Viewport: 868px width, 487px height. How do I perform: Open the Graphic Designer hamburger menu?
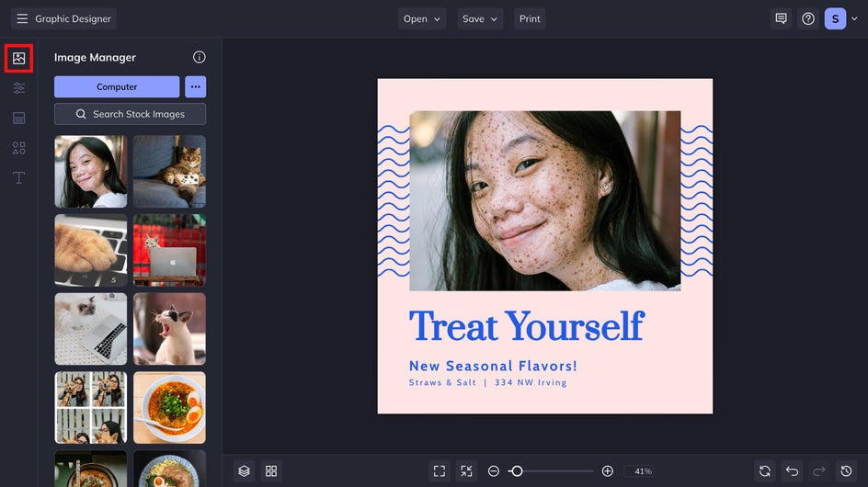[x=22, y=18]
